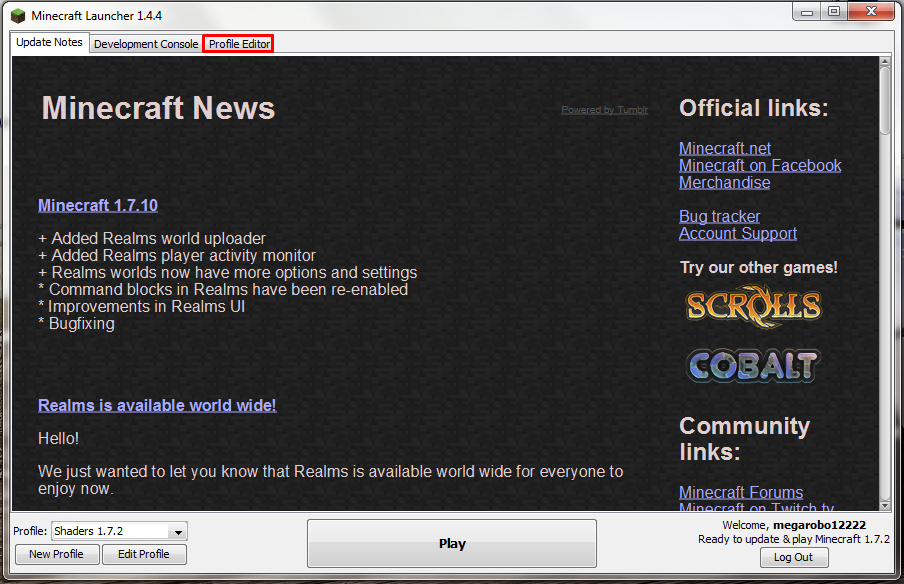Click the Minecraft launcher grass block icon
The image size is (904, 584).
pos(18,16)
